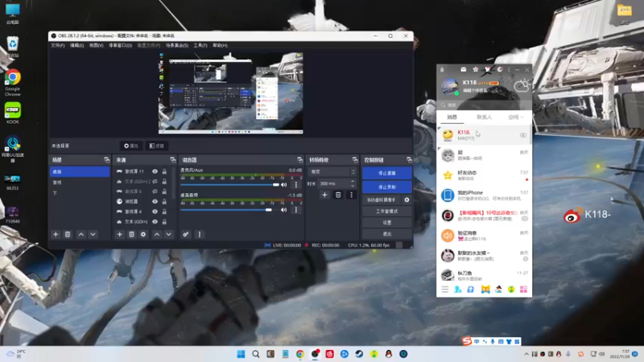Open 文件(F) menu in OBS
This screenshot has height=362, width=644.
click(x=58, y=46)
